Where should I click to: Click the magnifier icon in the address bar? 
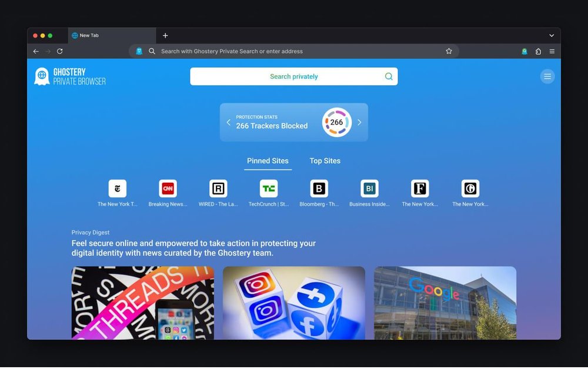tap(152, 51)
